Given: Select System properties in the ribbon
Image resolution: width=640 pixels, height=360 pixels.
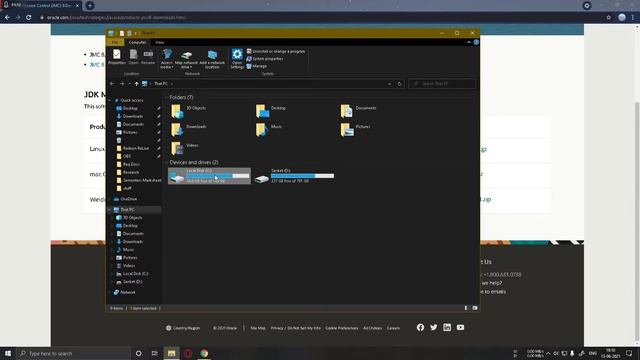Looking at the screenshot, I should [265, 59].
